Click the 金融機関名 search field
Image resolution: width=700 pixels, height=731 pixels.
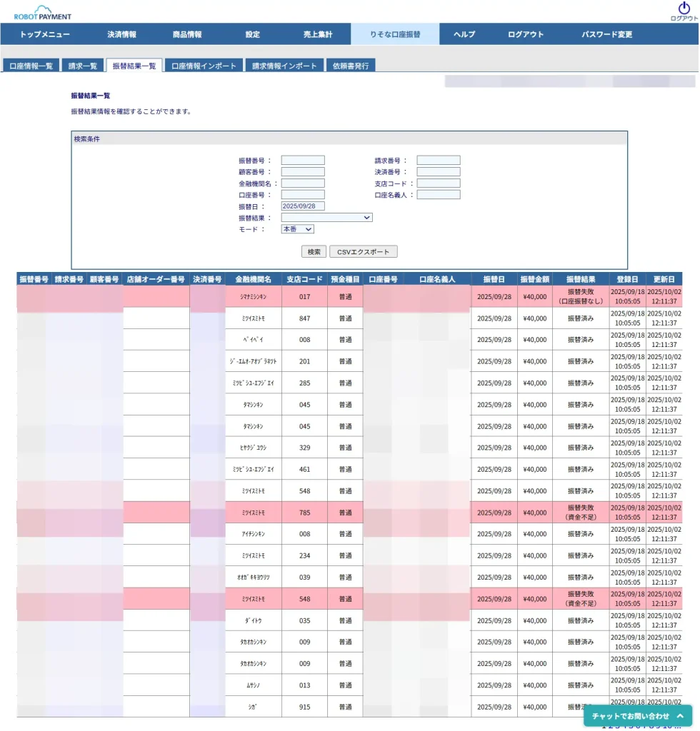click(303, 183)
